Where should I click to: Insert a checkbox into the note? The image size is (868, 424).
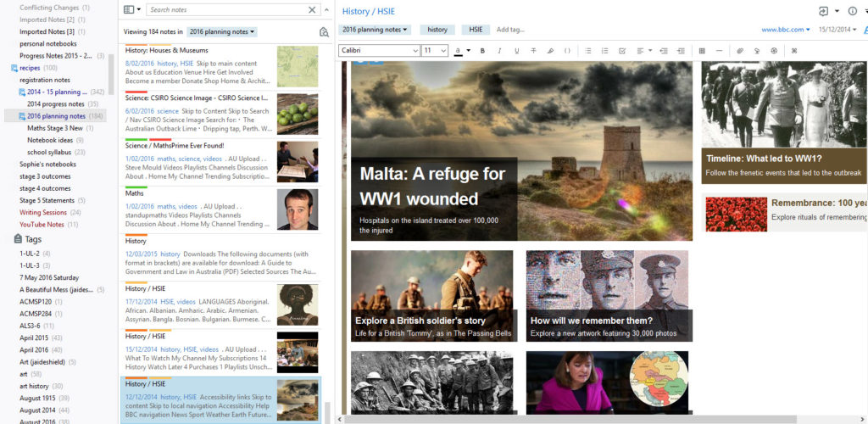pos(622,51)
